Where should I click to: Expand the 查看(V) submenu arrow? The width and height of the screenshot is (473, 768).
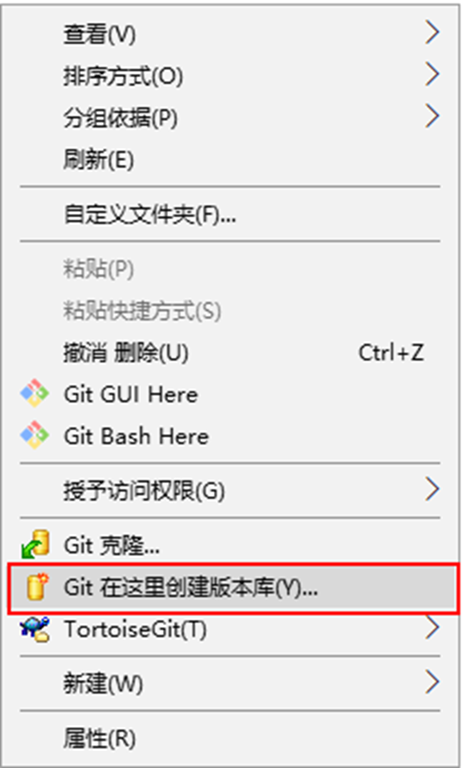[432, 33]
